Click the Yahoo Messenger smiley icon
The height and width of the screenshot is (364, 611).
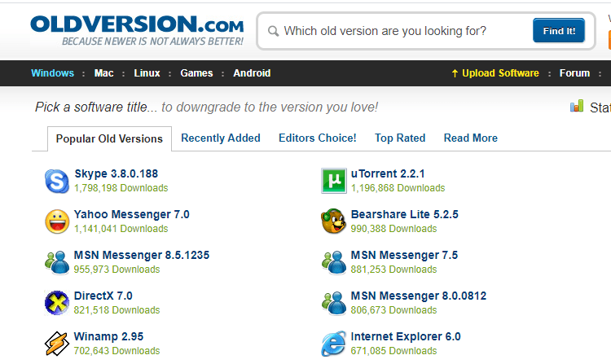tap(57, 221)
